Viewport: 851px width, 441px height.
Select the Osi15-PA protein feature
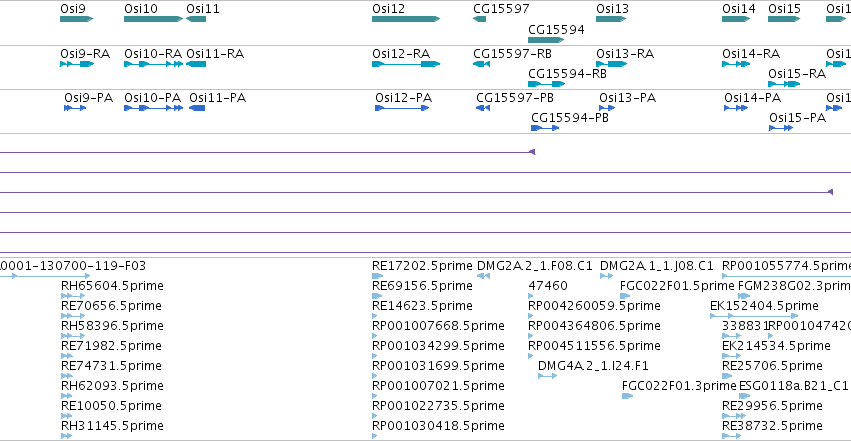tap(781, 128)
